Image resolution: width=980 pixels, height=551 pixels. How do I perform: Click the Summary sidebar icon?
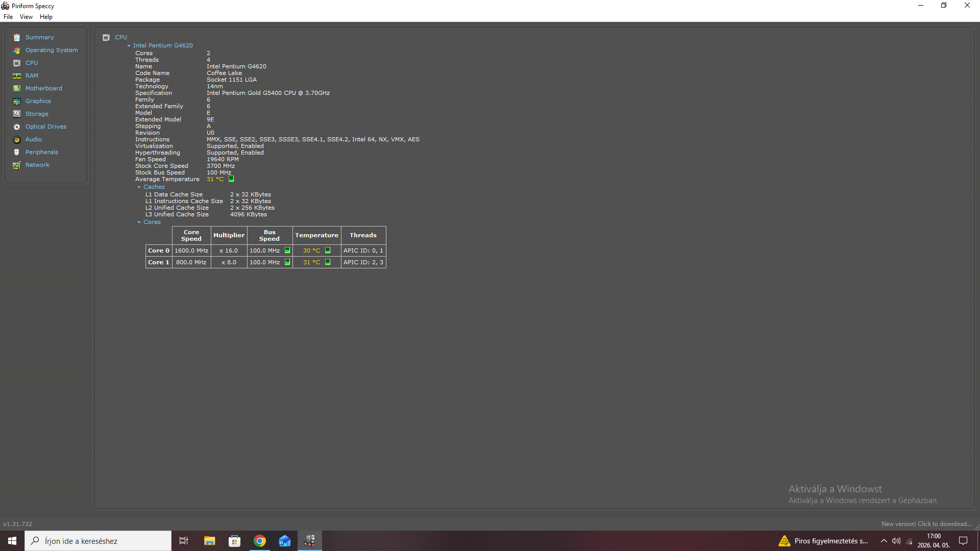(x=17, y=37)
